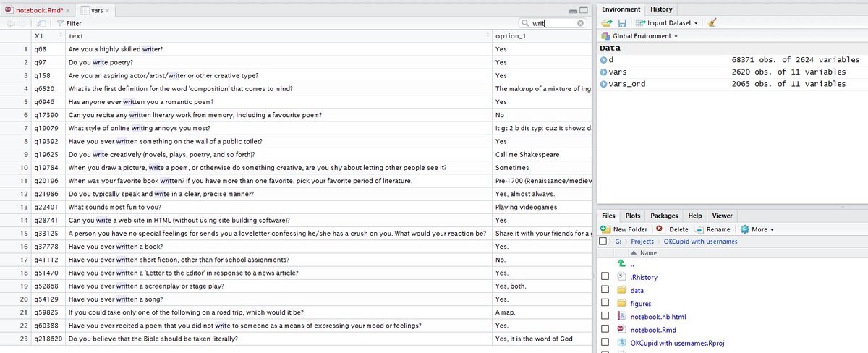Image resolution: width=868 pixels, height=353 pixels.
Task: Select row 'Do you write poetry?'
Action: (x=295, y=62)
